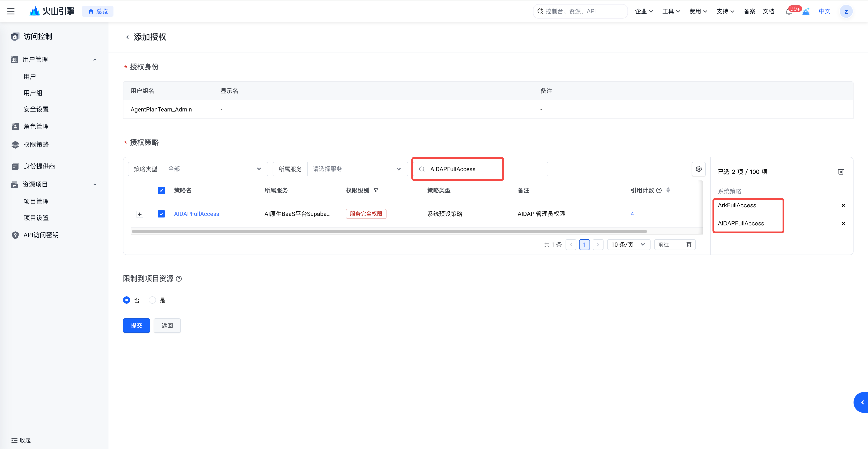The image size is (868, 449).
Task: Go to 权限策略 in the sidebar
Action: pyautogui.click(x=36, y=145)
